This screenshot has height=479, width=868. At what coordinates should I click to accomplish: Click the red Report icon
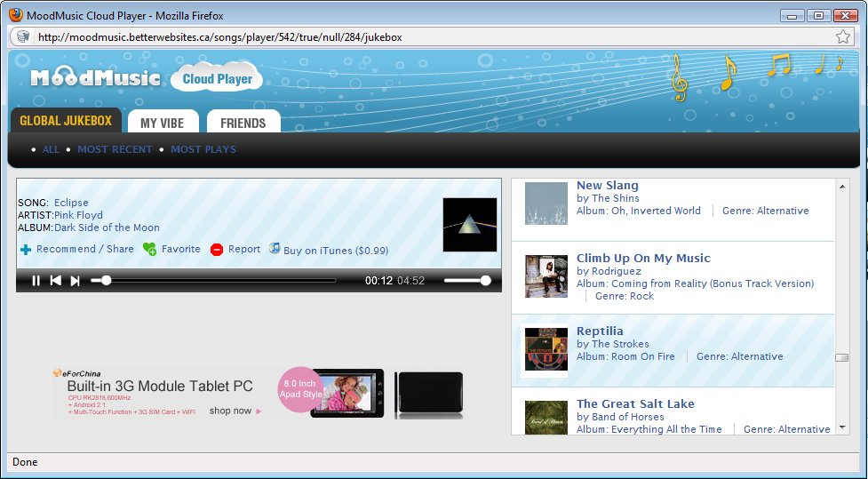pyautogui.click(x=217, y=250)
